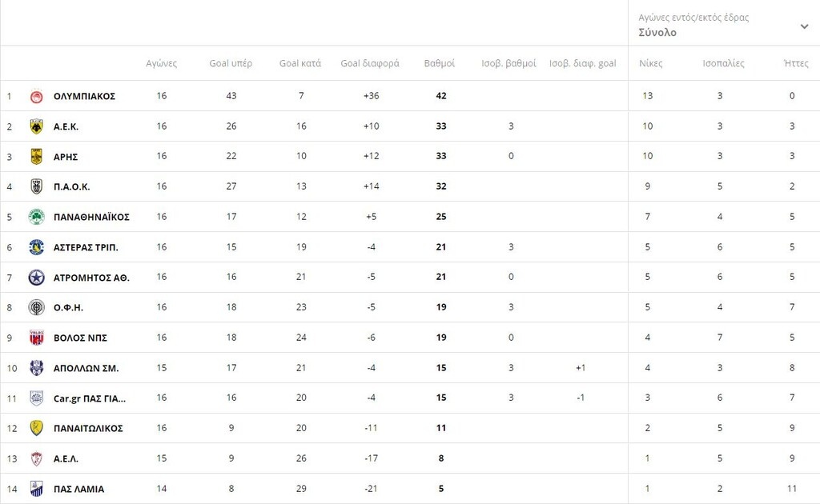This screenshot has height=504, width=820.
Task: Click the PAS Lamia team logo
Action: [36, 489]
